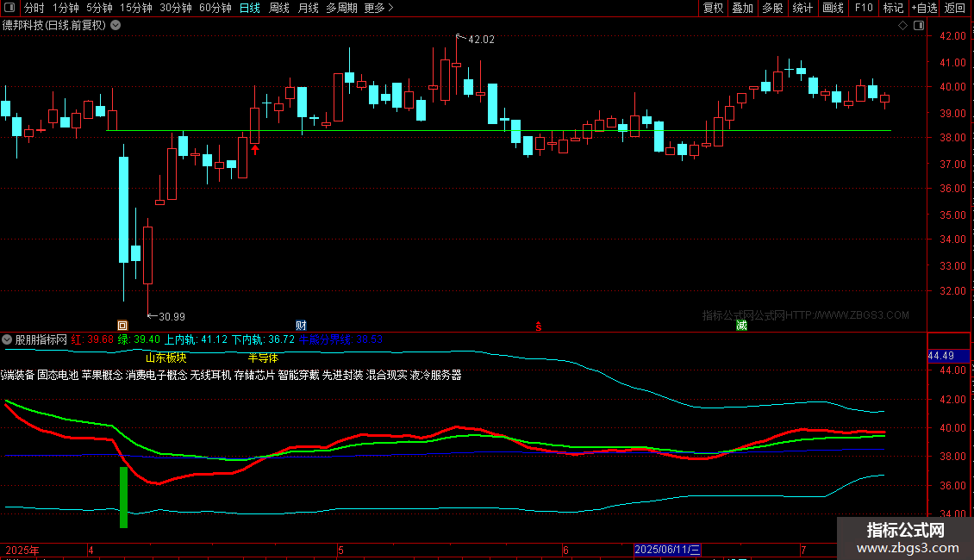Click the 2025年 label on time axis

[22, 551]
